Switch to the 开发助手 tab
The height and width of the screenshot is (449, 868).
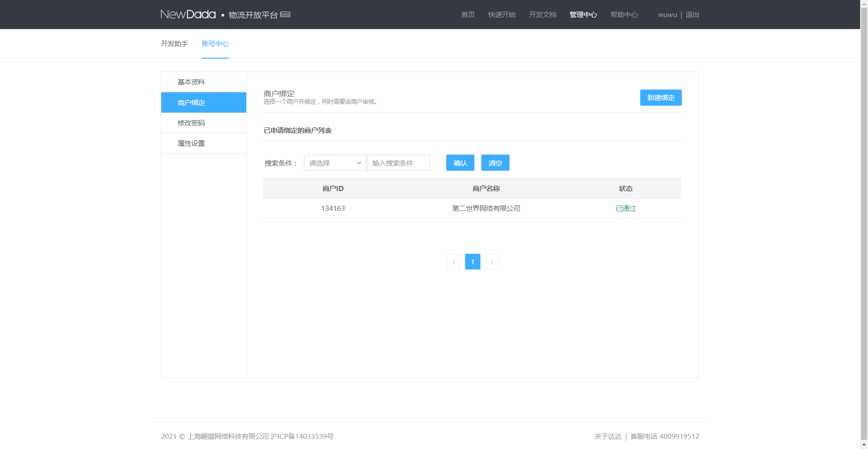pyautogui.click(x=174, y=44)
